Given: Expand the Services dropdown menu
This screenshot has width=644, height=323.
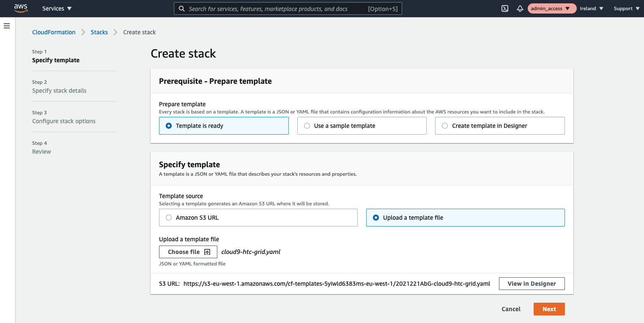Looking at the screenshot, I should point(57,8).
